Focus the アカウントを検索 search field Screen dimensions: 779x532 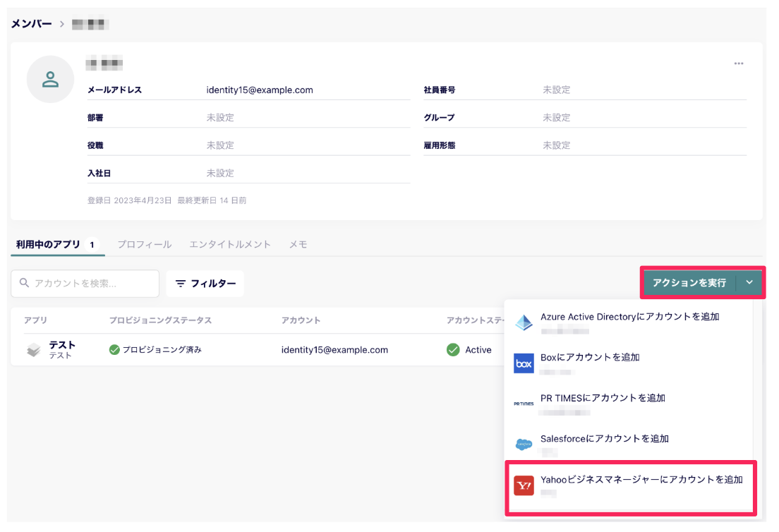click(85, 283)
